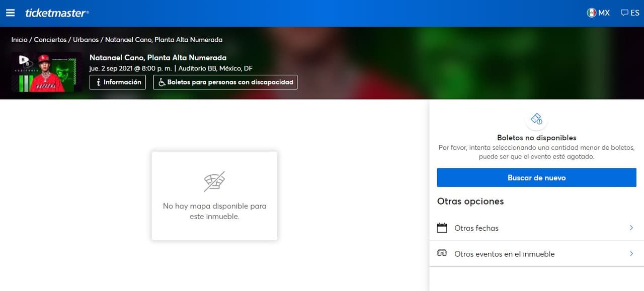This screenshot has width=644, height=291.
Task: Click the event title Natanael Cano heading
Action: click(x=158, y=58)
